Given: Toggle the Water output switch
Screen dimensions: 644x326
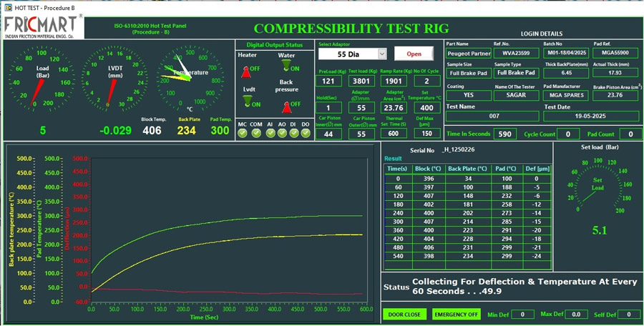Looking at the screenshot, I should pos(286,66).
